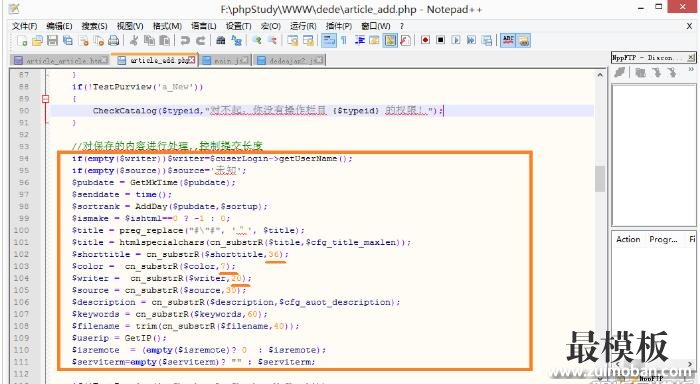Open the 视图(V) menu
The image size is (700, 384).
coord(130,26)
